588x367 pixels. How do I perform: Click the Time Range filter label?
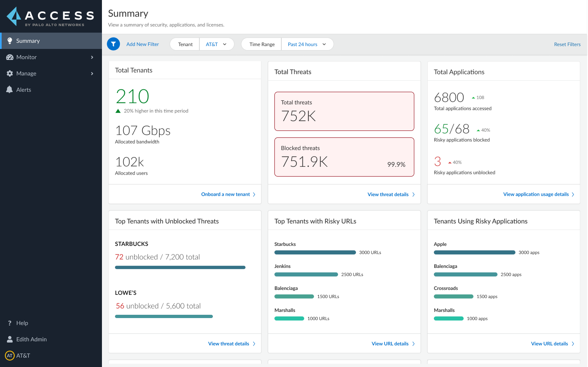tap(262, 44)
